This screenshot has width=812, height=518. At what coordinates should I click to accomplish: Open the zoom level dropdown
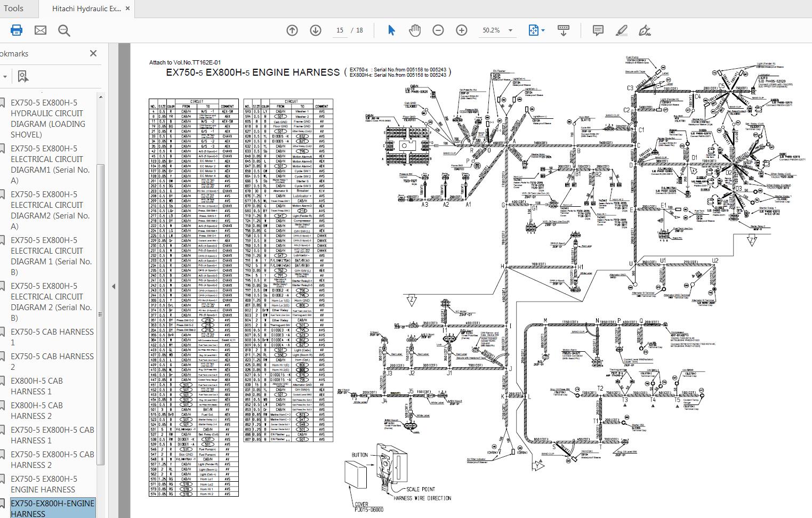pyautogui.click(x=510, y=30)
